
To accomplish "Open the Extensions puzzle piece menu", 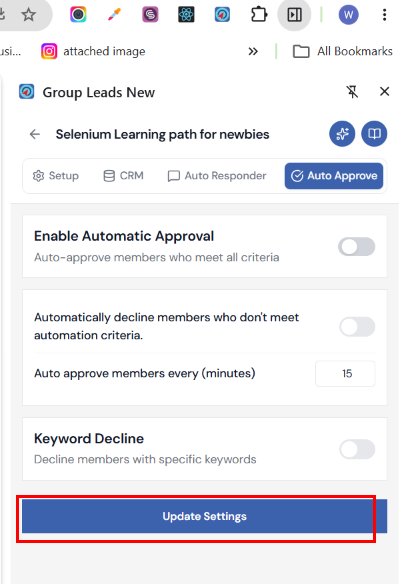I will click(258, 15).
